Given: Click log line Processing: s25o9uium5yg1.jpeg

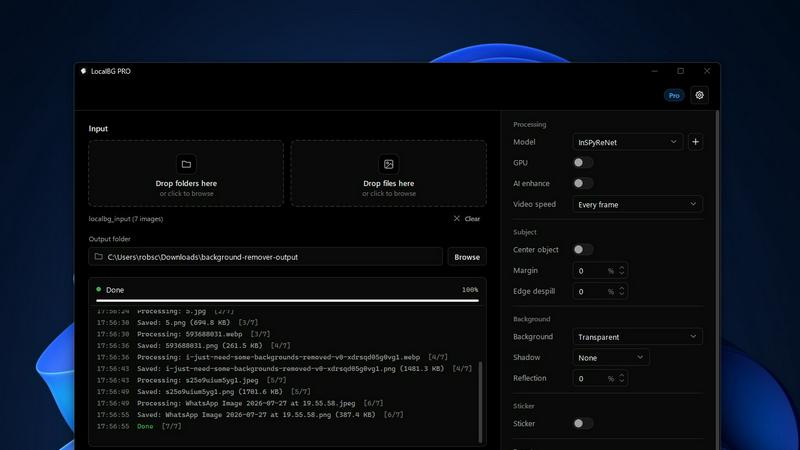Looking at the screenshot, I should (191, 380).
